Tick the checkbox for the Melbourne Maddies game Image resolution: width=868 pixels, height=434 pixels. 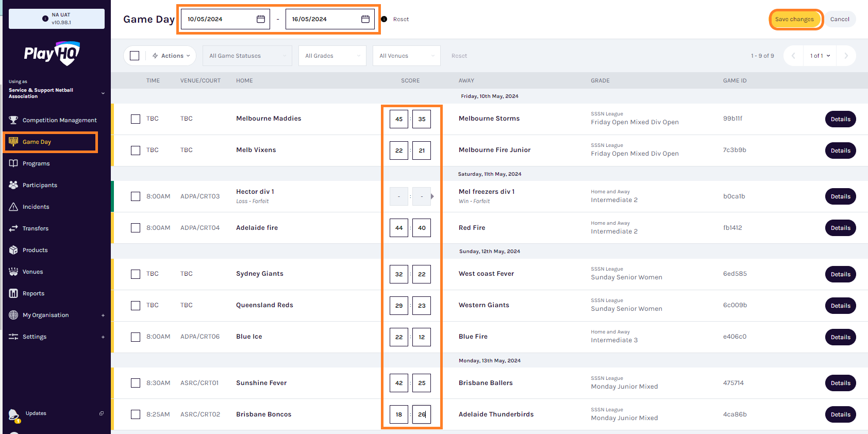pyautogui.click(x=136, y=119)
